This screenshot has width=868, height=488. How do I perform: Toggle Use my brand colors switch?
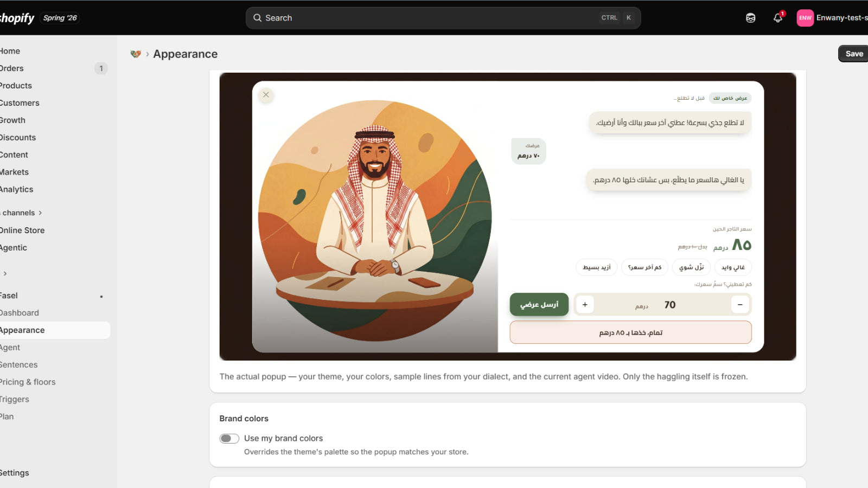[x=229, y=438]
